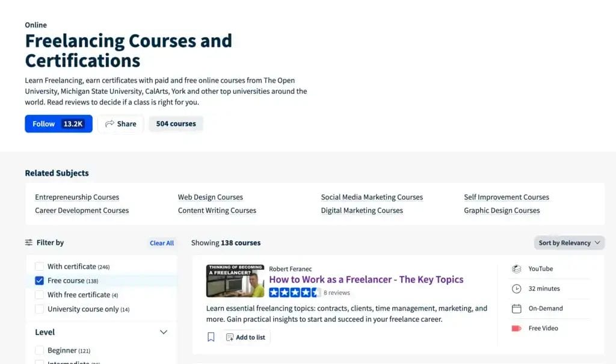Open Digital Marketing Courses link

click(x=362, y=210)
